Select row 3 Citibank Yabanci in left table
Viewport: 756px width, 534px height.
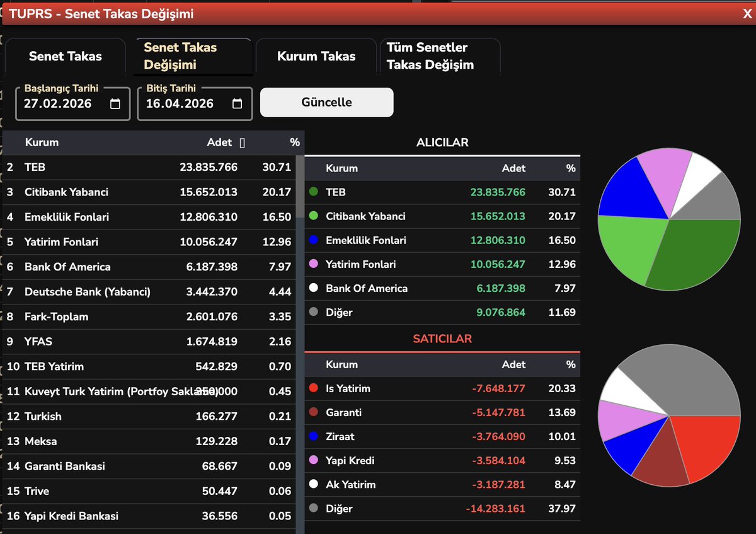tap(149, 192)
